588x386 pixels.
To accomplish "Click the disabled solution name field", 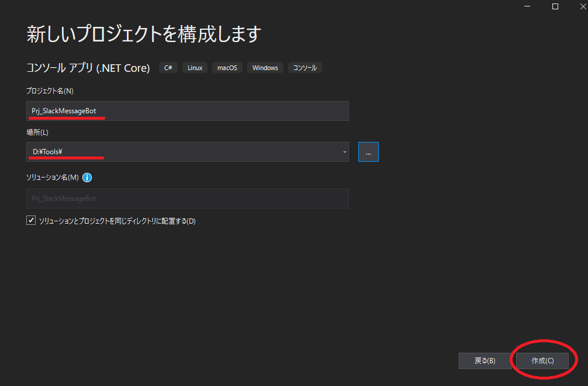I will [188, 199].
